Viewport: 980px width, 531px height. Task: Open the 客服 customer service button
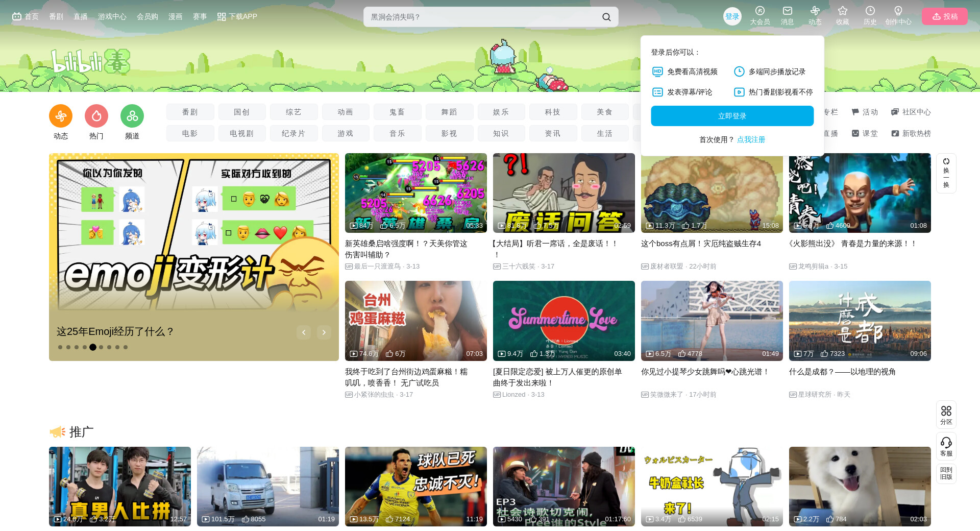point(946,446)
